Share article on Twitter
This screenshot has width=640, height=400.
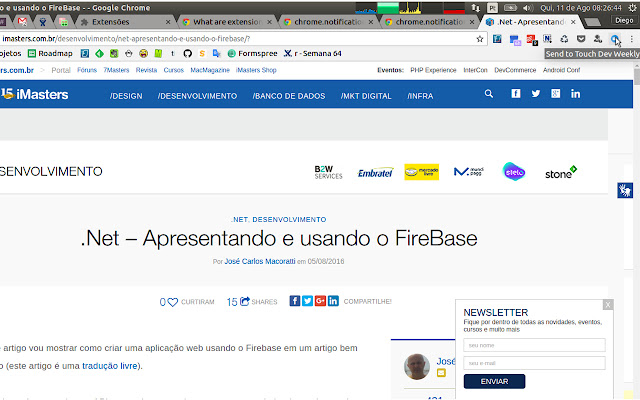(x=307, y=301)
